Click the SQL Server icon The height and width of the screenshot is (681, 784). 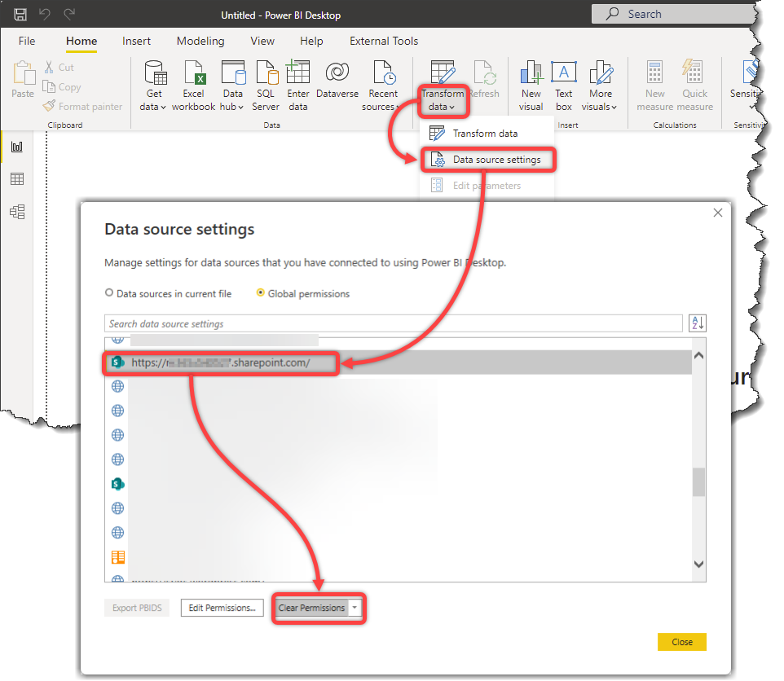coord(266,72)
